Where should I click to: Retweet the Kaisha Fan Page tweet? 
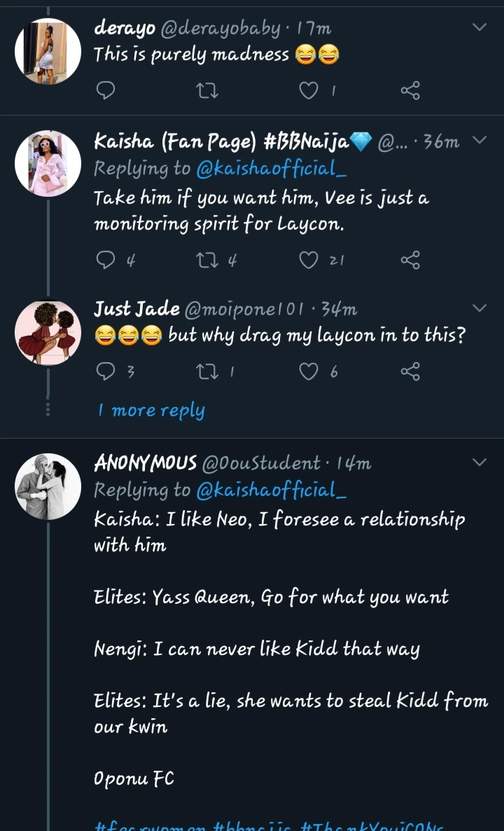208,261
